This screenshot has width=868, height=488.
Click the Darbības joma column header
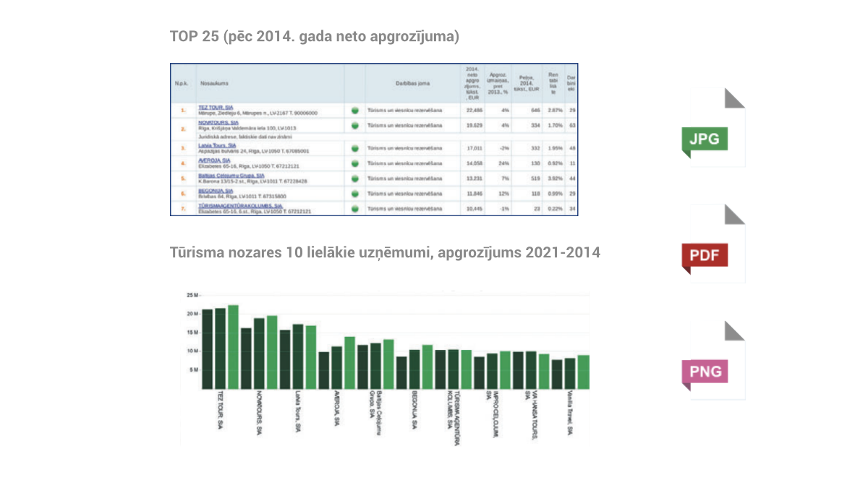pos(412,84)
